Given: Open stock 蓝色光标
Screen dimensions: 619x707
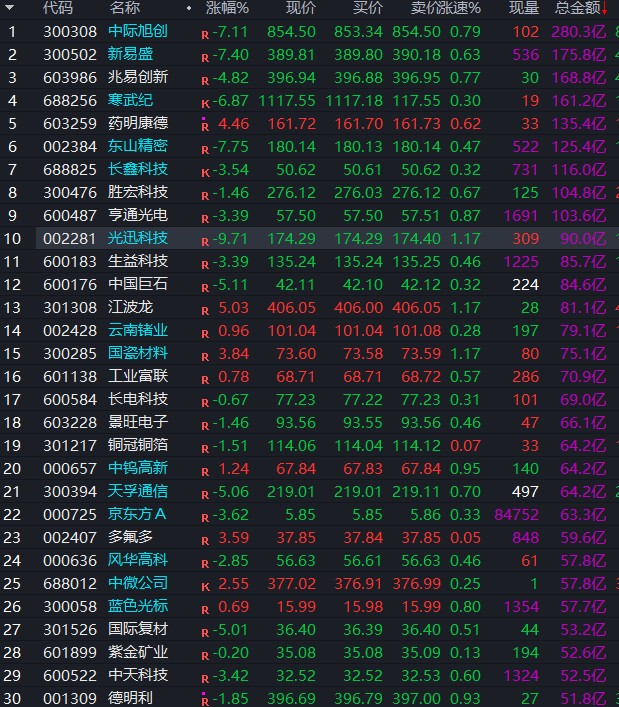Looking at the screenshot, I should click(138, 606).
